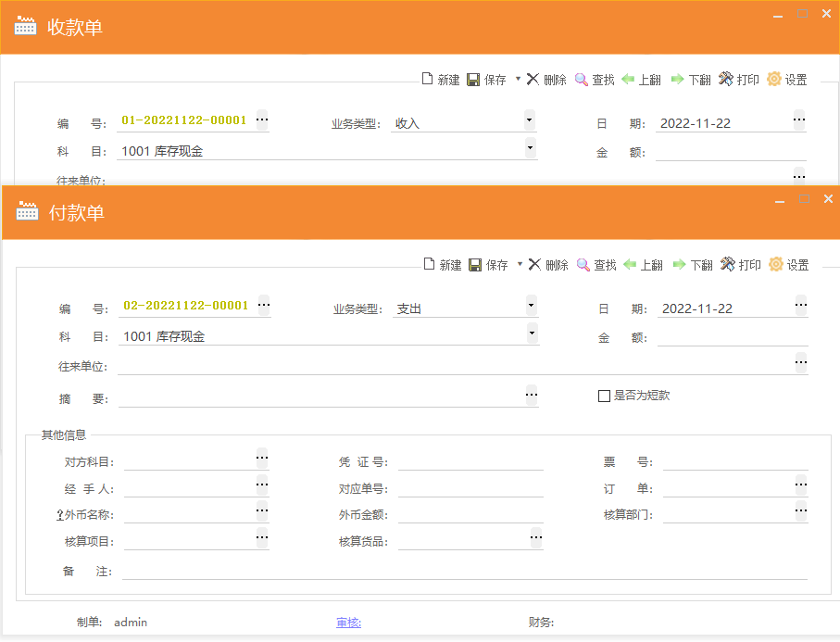
Task: Click the 打印 icon in 付款单 toolbar
Action: click(x=728, y=265)
